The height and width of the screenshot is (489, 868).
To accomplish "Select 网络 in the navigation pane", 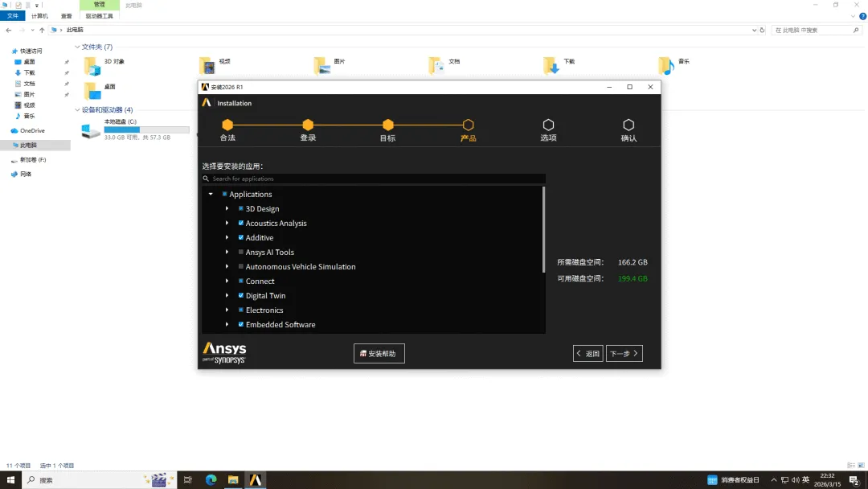I will [26, 174].
